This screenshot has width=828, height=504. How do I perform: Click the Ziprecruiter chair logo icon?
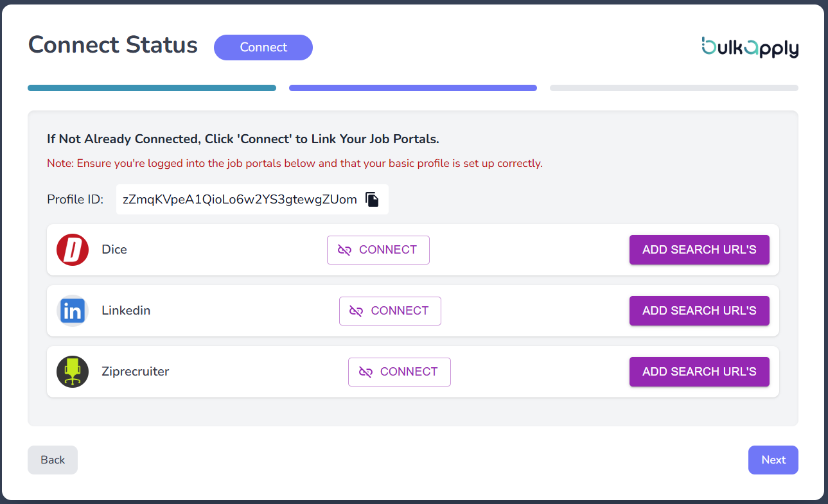coord(73,372)
